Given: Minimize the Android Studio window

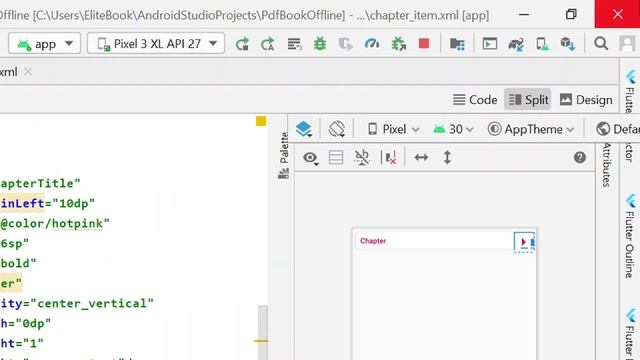Looking at the screenshot, I should pyautogui.click(x=524, y=14).
